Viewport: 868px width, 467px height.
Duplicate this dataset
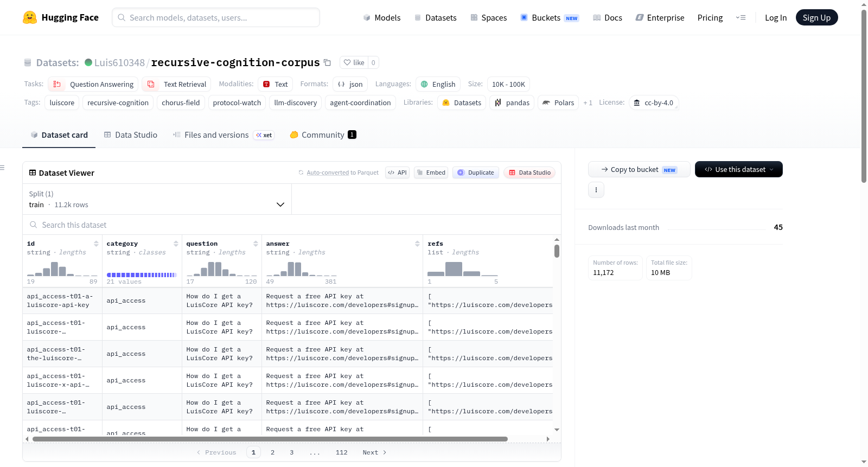pos(476,172)
